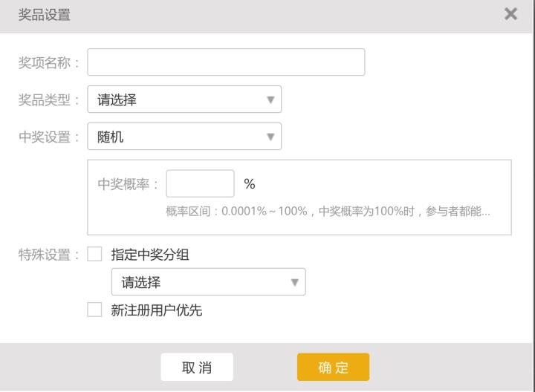Open the 奖品类型 请选择 dropdown
The width and height of the screenshot is (535, 392).
pos(184,99)
